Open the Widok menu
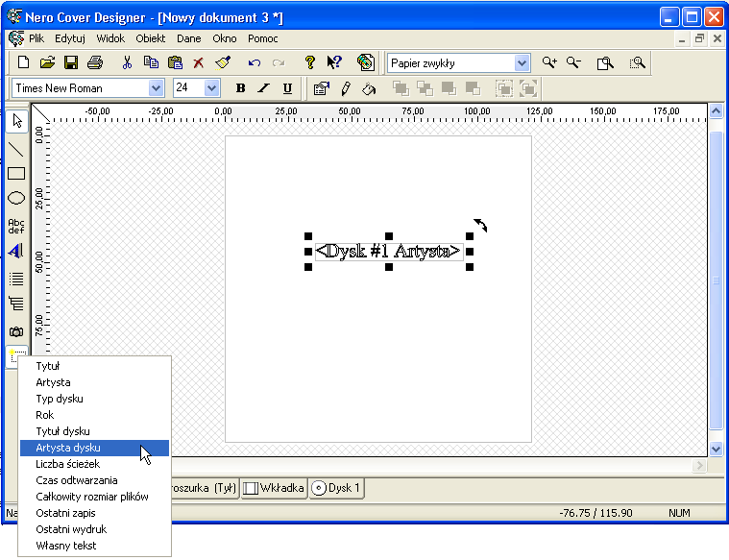 [x=110, y=38]
